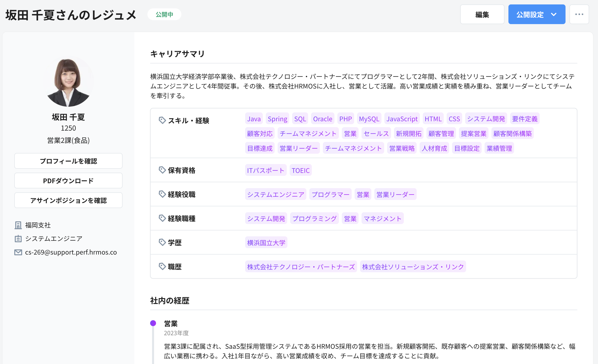Viewport: 598px width, 364px height.
Task: Click 株式会社ソリューションズ・リンク tag in 職歴
Action: pos(413,267)
